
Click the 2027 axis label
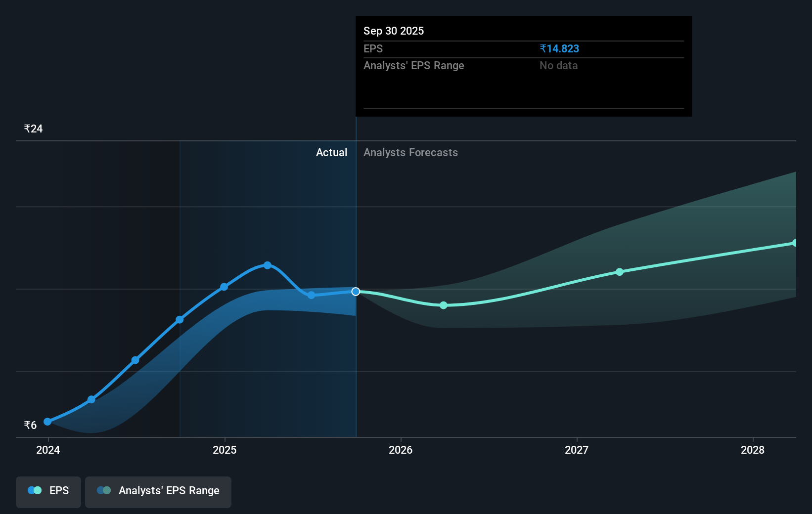tap(577, 450)
